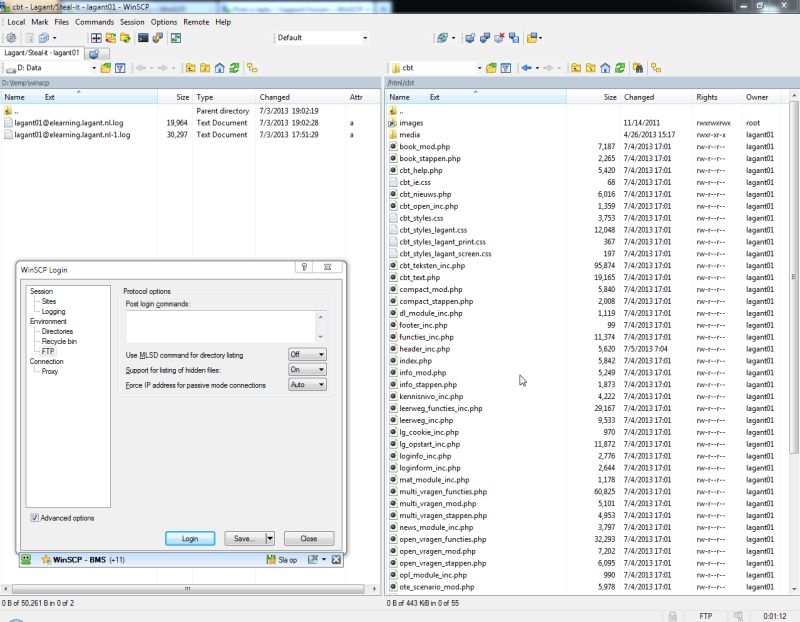Go to the remote home directory icon

pos(606,68)
